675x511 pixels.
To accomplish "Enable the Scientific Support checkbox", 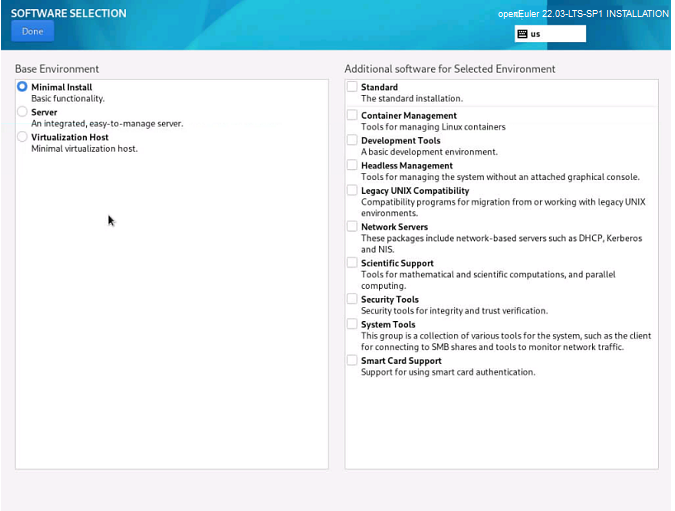I will [x=352, y=263].
